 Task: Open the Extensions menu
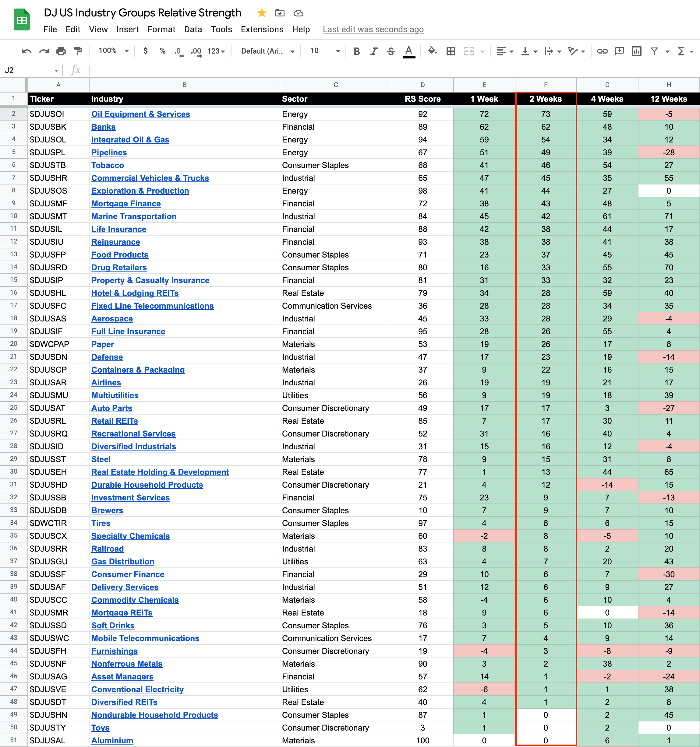[x=262, y=29]
